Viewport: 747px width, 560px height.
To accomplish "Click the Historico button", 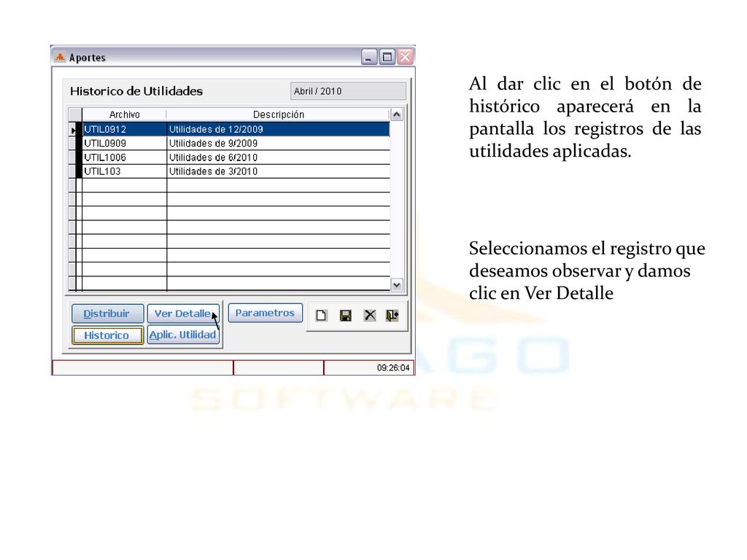I will (x=108, y=335).
